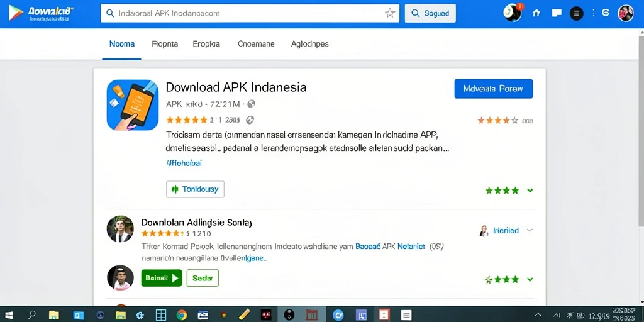Click the magnifier icon inside the search field
Viewport: 644px width, 322px height.
click(x=109, y=13)
